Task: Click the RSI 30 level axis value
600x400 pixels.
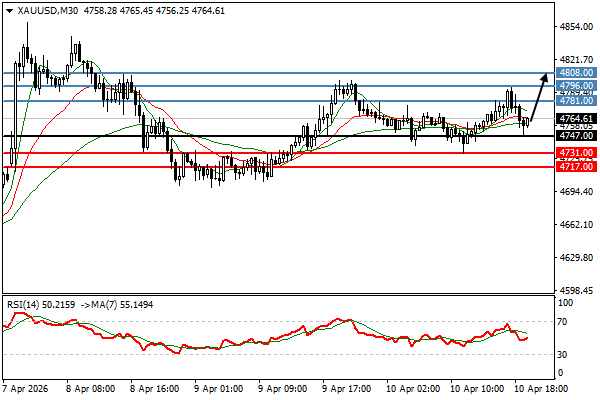Action: 564,355
